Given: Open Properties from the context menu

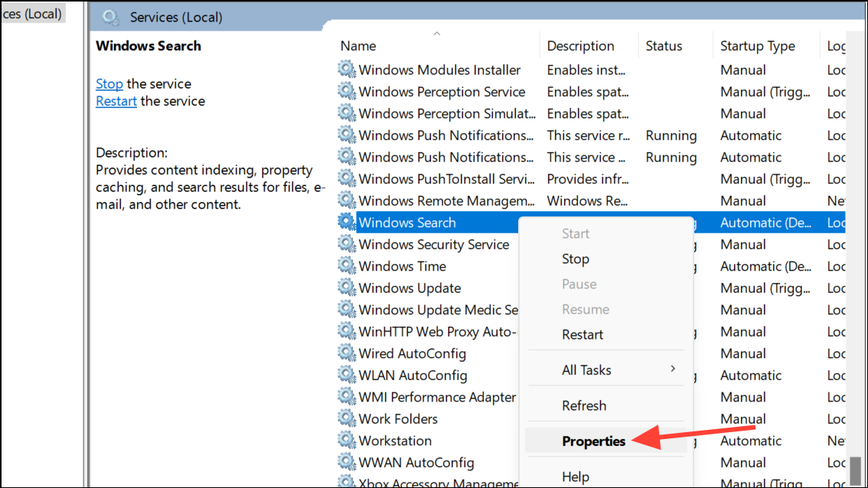Looking at the screenshot, I should (x=606, y=441).
